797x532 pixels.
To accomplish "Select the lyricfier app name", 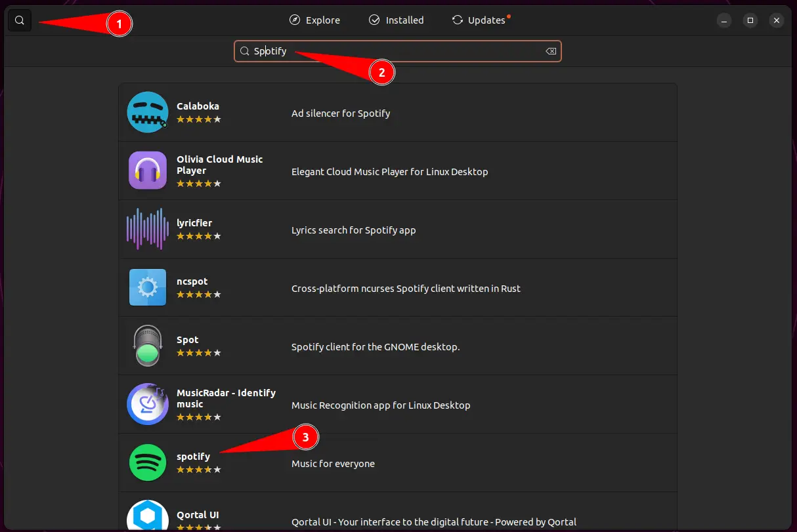I will click(x=194, y=223).
